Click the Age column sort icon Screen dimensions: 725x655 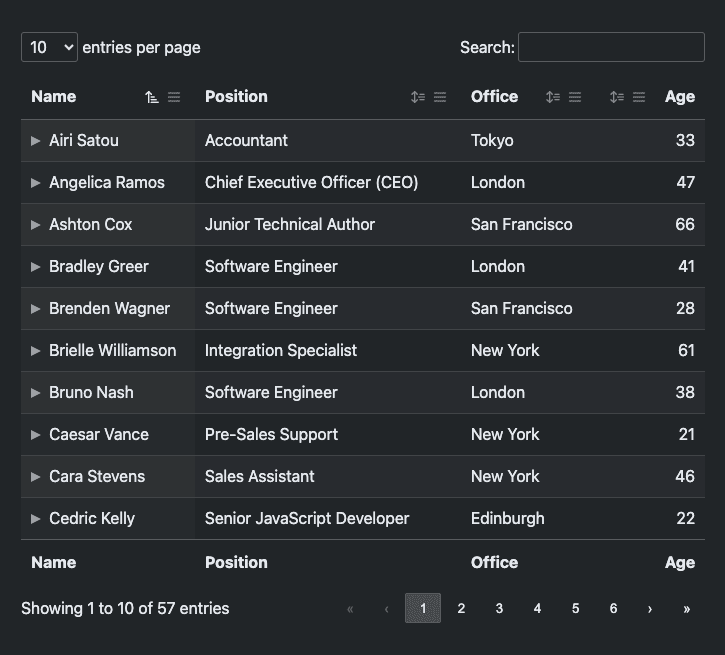coord(617,97)
